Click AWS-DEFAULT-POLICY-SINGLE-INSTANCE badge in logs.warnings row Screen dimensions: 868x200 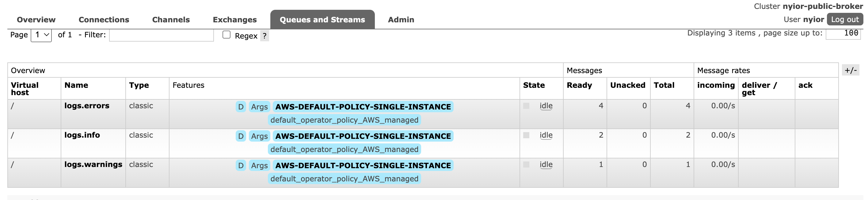pos(363,165)
